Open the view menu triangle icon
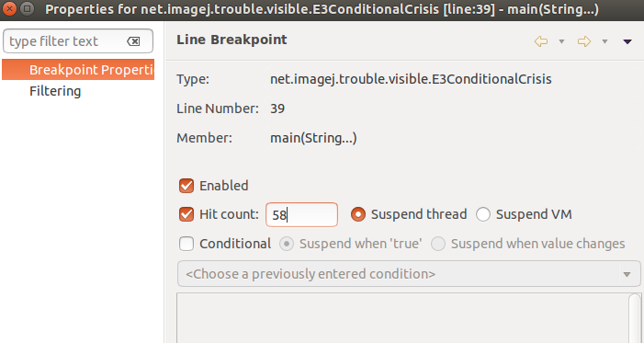 [x=627, y=41]
